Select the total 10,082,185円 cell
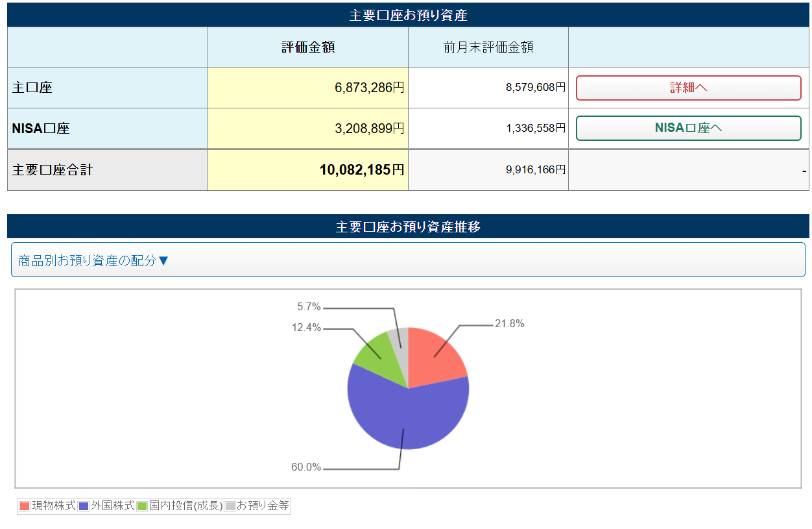 tap(308, 170)
